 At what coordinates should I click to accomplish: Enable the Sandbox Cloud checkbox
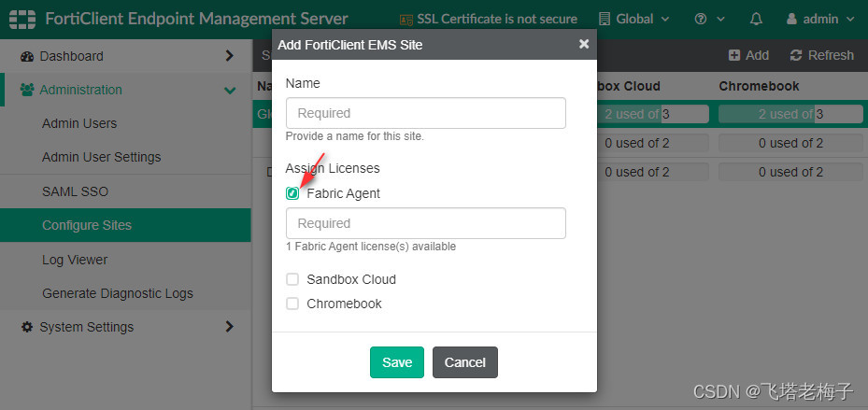(x=292, y=279)
